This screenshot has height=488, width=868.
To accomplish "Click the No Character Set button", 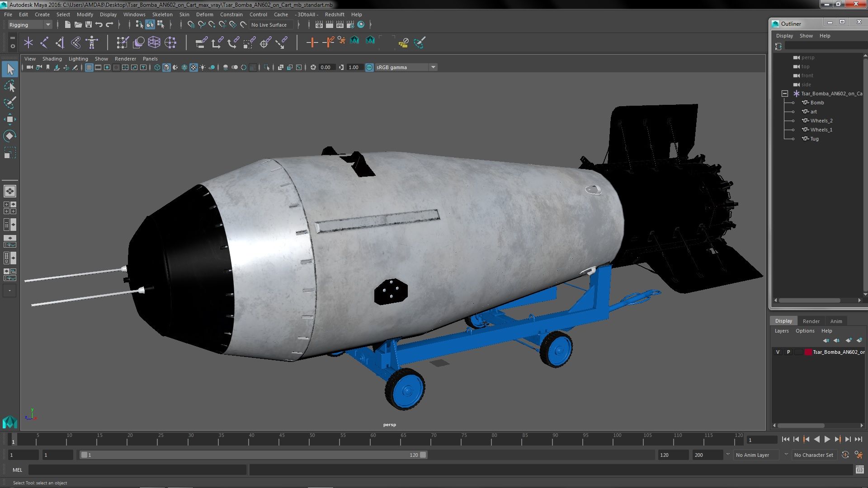I will [813, 455].
